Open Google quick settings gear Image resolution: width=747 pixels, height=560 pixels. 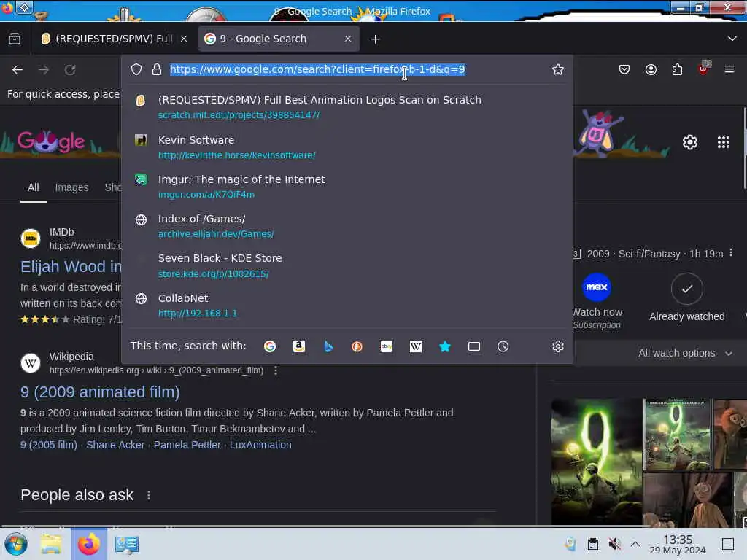pyautogui.click(x=690, y=142)
